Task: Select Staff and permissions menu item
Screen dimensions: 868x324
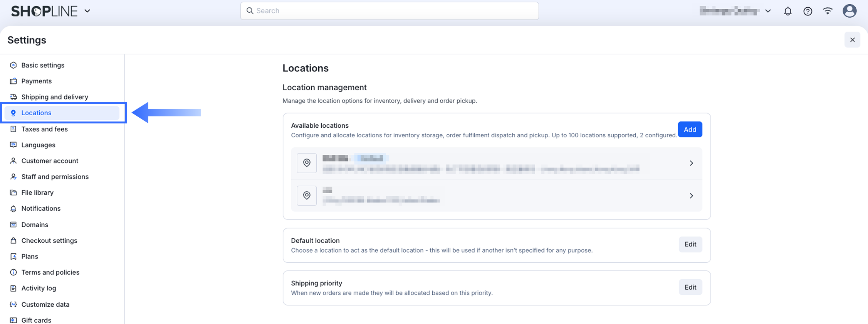Action: pyautogui.click(x=55, y=177)
